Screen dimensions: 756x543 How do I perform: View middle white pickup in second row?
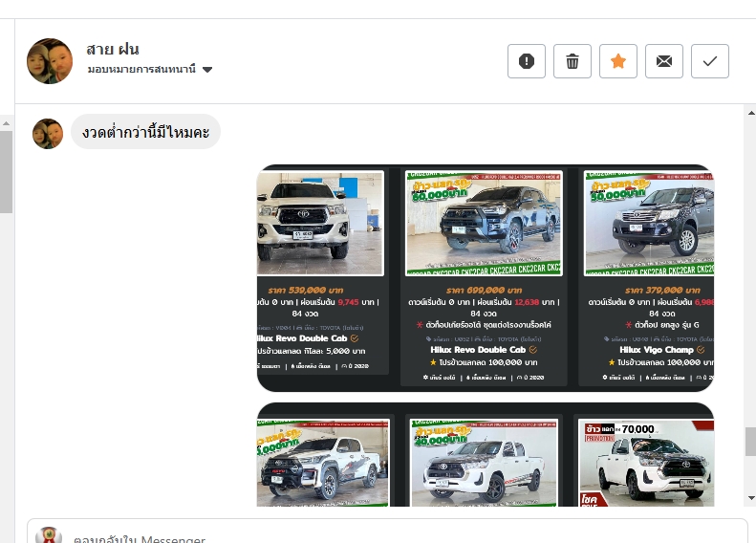484,463
